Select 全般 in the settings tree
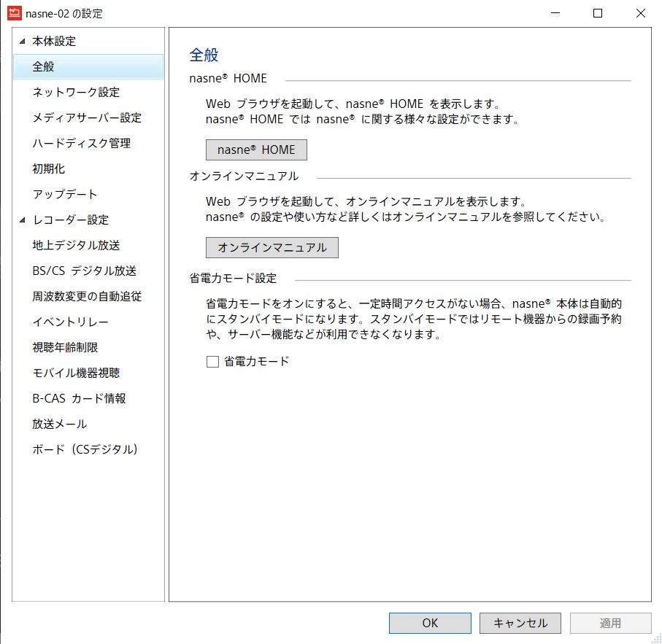662x644 pixels. (x=88, y=66)
